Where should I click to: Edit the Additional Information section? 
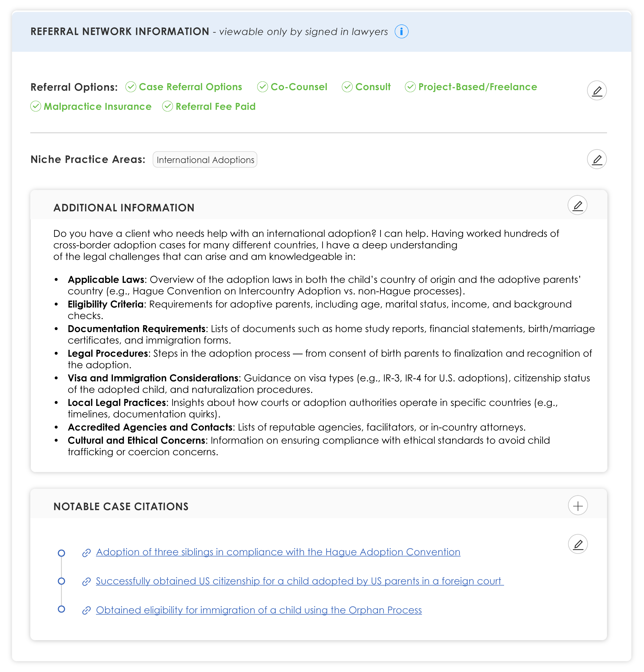[577, 205]
